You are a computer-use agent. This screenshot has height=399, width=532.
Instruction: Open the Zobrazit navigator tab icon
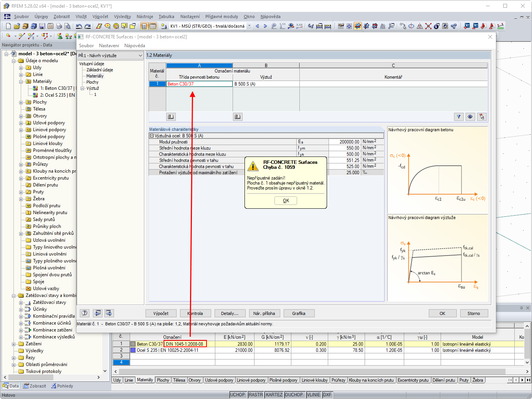click(26, 386)
